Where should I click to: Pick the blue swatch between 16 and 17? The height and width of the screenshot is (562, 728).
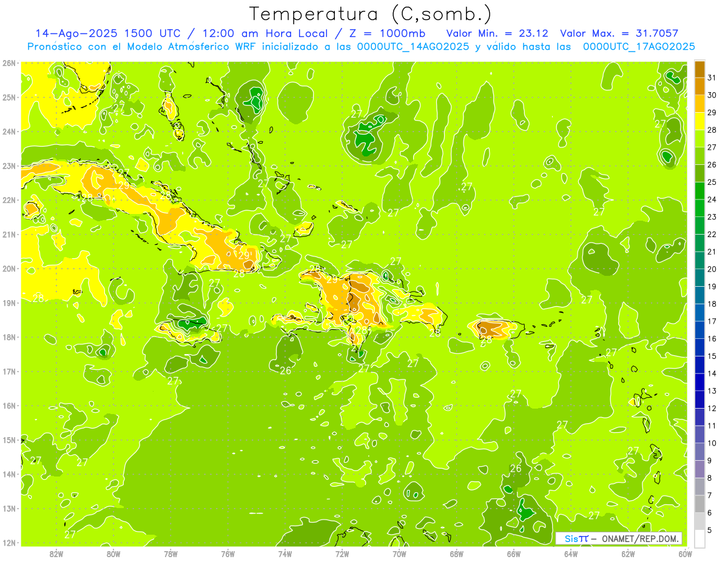[699, 330]
